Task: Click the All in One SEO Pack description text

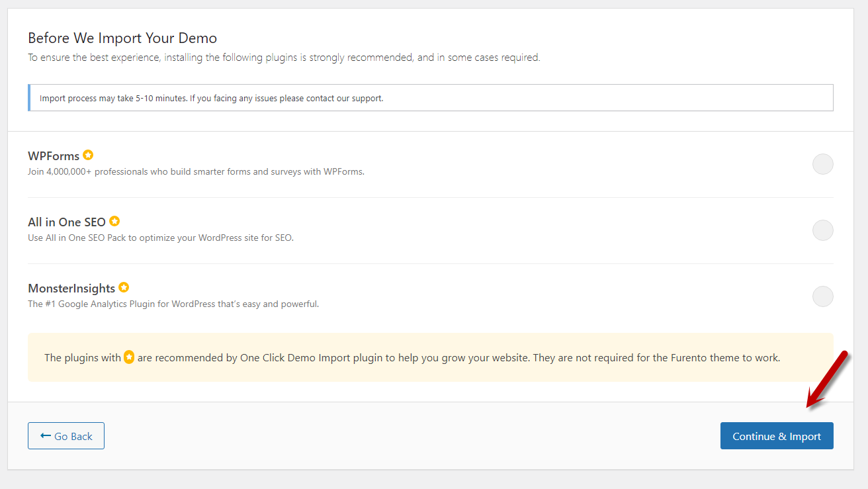Action: (x=161, y=238)
